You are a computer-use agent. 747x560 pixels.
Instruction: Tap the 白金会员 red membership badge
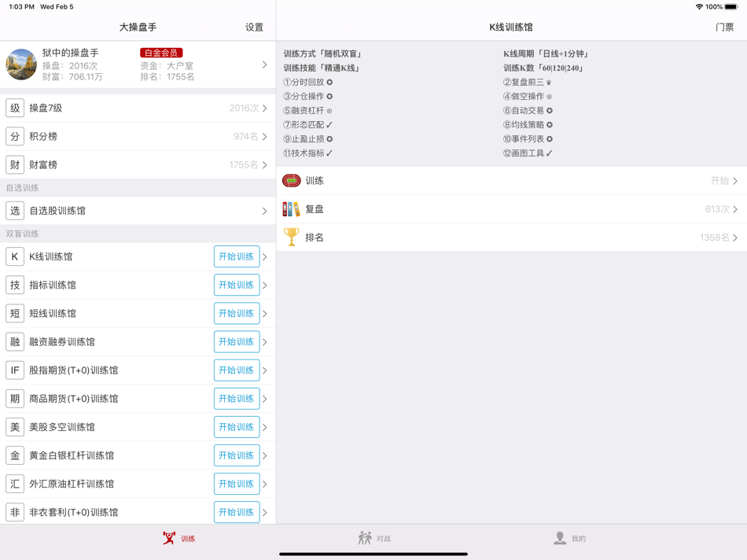pos(161,53)
